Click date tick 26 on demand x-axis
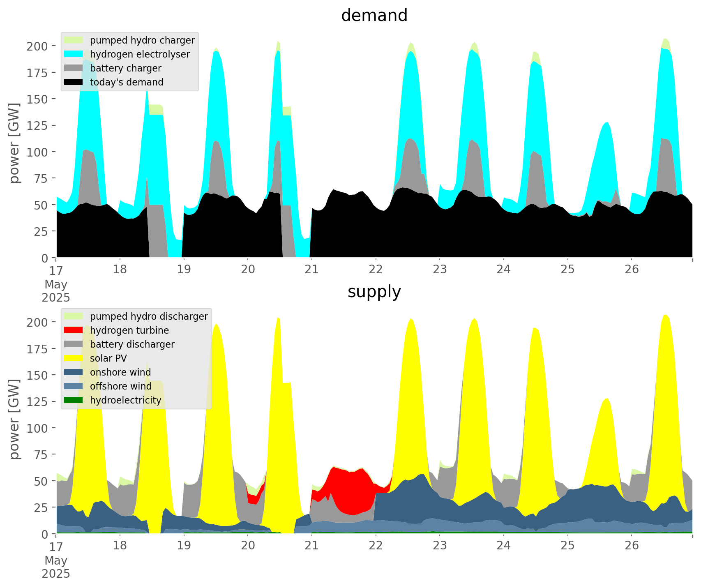 click(632, 270)
